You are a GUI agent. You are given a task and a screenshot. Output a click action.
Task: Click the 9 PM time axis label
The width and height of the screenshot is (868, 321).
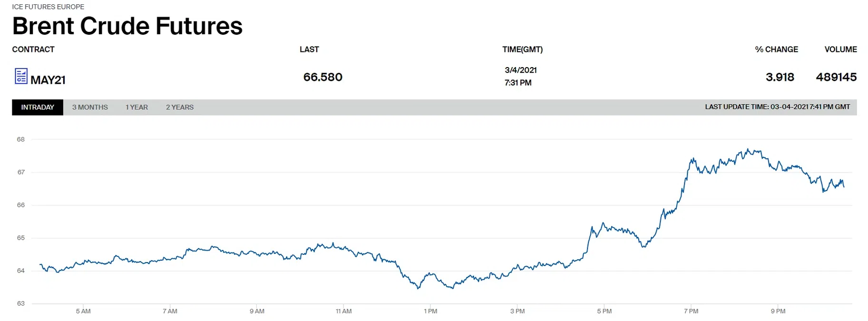click(x=778, y=311)
